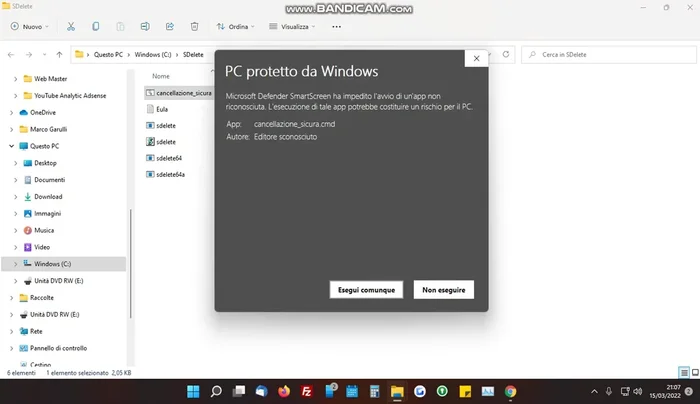This screenshot has height=404, width=700.
Task: Click the Non eseguire button
Action: (444, 290)
